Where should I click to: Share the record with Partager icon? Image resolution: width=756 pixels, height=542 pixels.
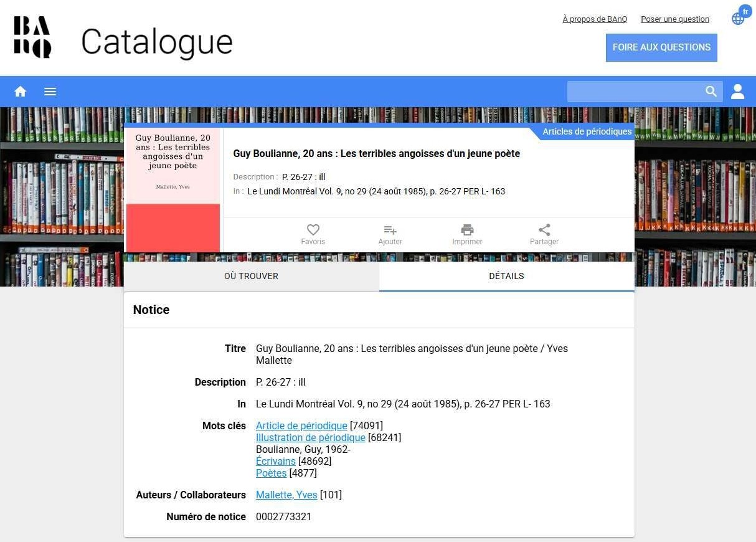point(544,231)
